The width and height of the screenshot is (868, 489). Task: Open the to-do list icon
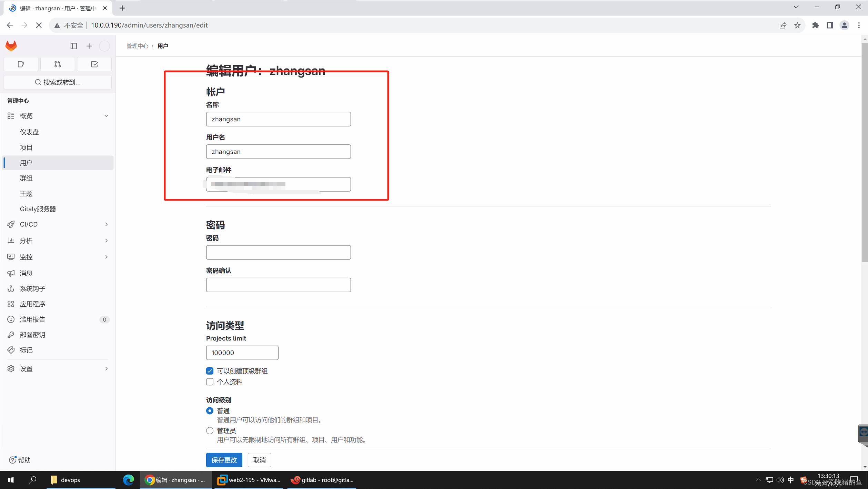tap(94, 64)
